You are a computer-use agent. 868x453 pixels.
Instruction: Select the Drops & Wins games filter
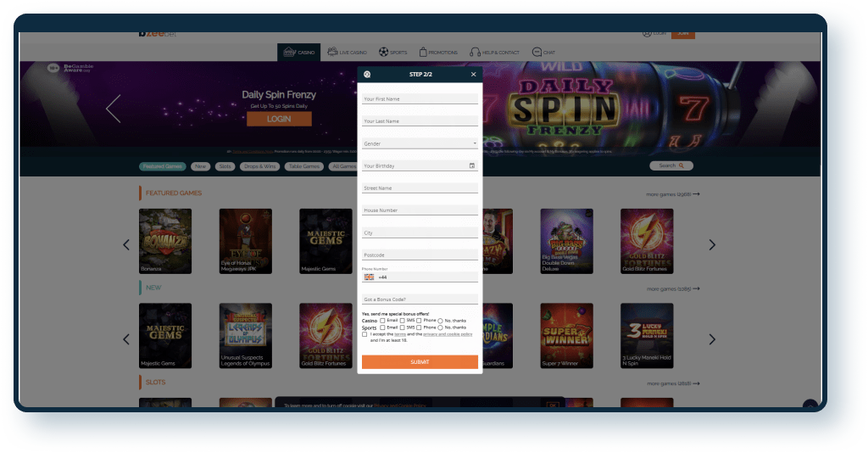(x=259, y=166)
